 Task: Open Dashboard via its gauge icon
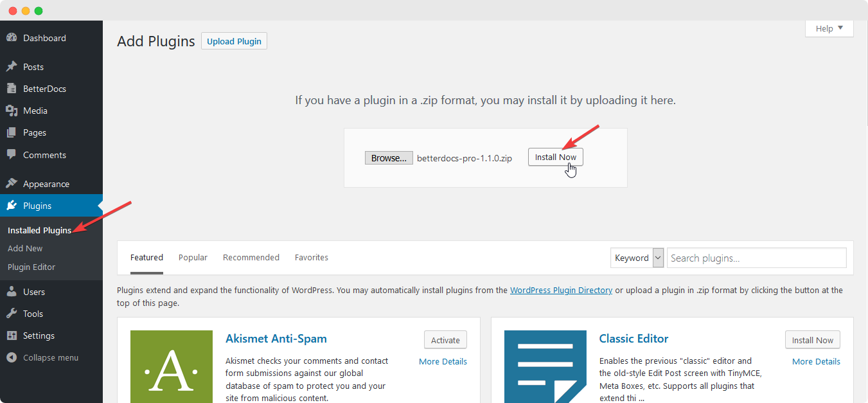[12, 38]
